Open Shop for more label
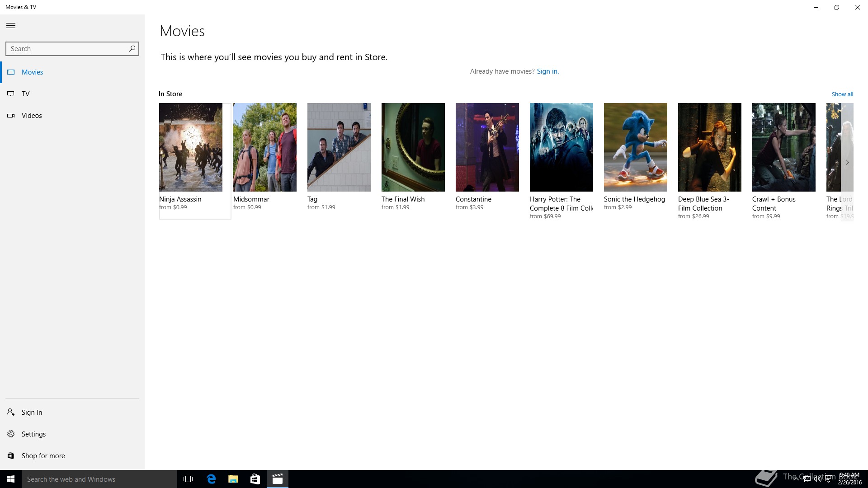868x488 pixels. pos(43,456)
